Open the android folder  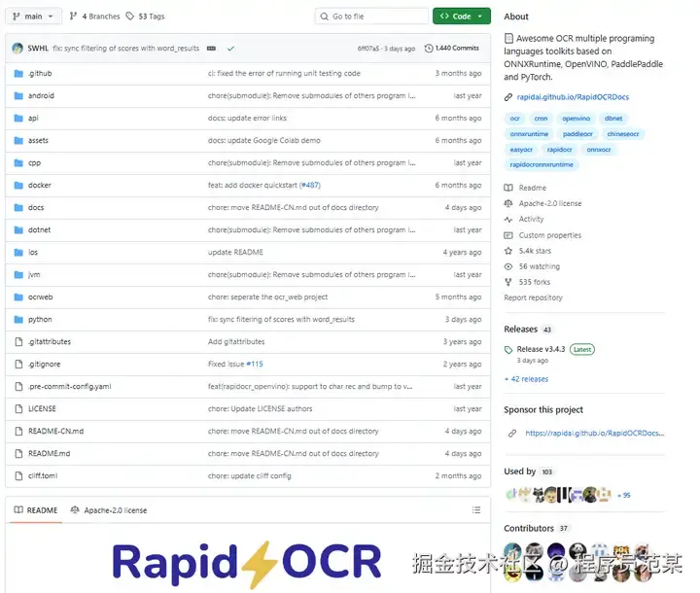(x=41, y=95)
